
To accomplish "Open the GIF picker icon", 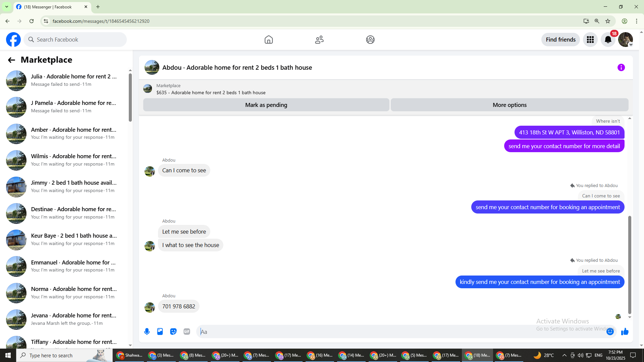I will [x=187, y=331].
